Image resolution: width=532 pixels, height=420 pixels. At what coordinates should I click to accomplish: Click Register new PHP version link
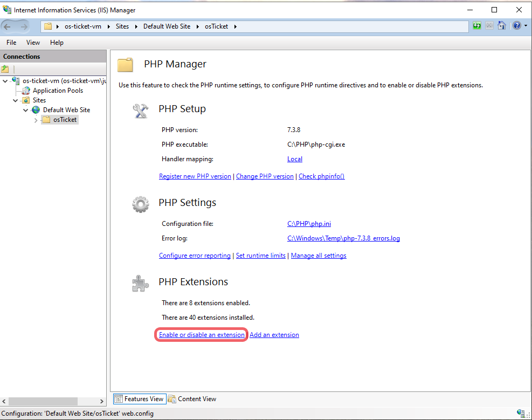coord(195,176)
